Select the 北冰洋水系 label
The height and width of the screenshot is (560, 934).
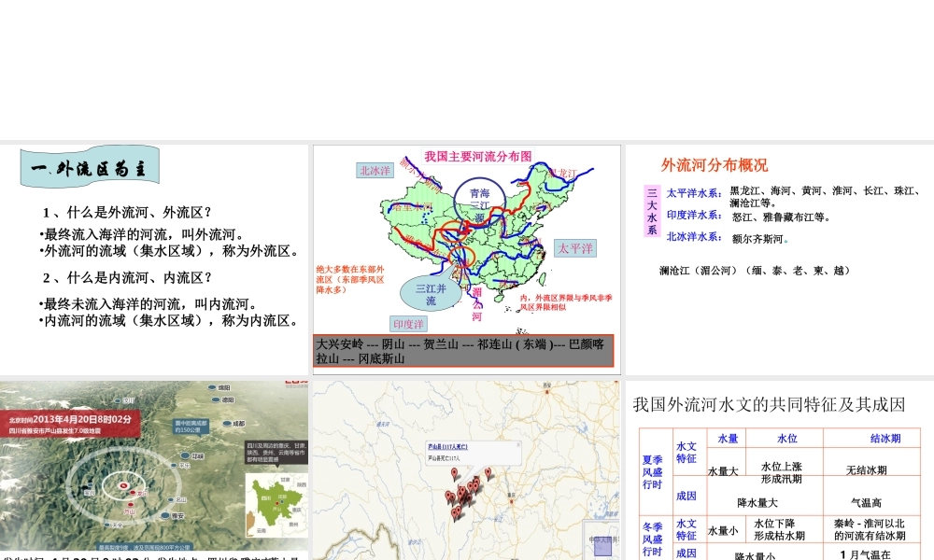tap(694, 237)
